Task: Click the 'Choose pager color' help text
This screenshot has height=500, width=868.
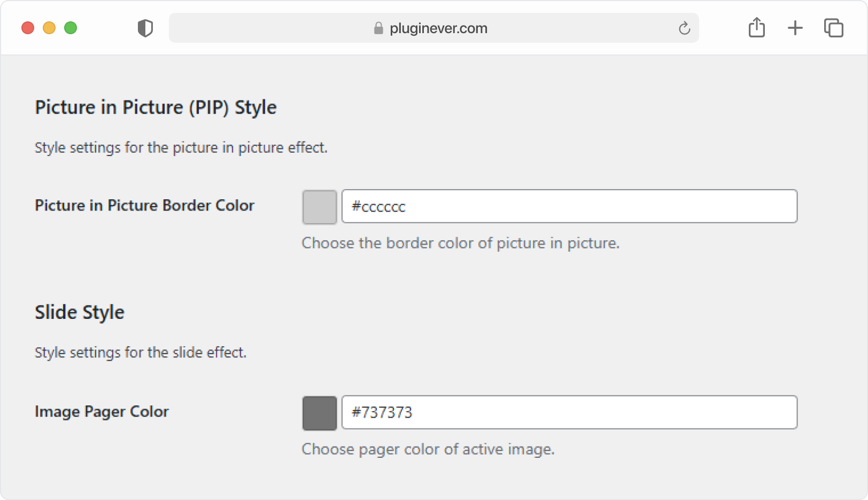Action: click(428, 449)
